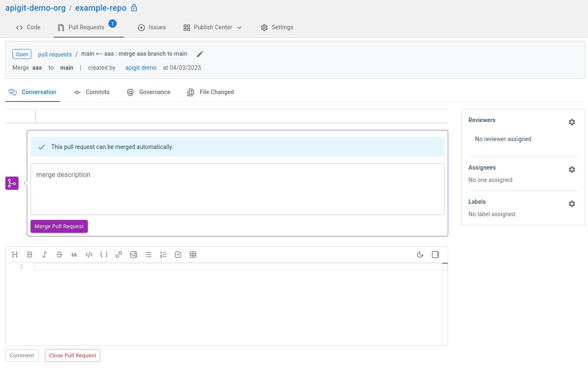588x368 pixels.
Task: Open the Issues tab
Action: [152, 27]
